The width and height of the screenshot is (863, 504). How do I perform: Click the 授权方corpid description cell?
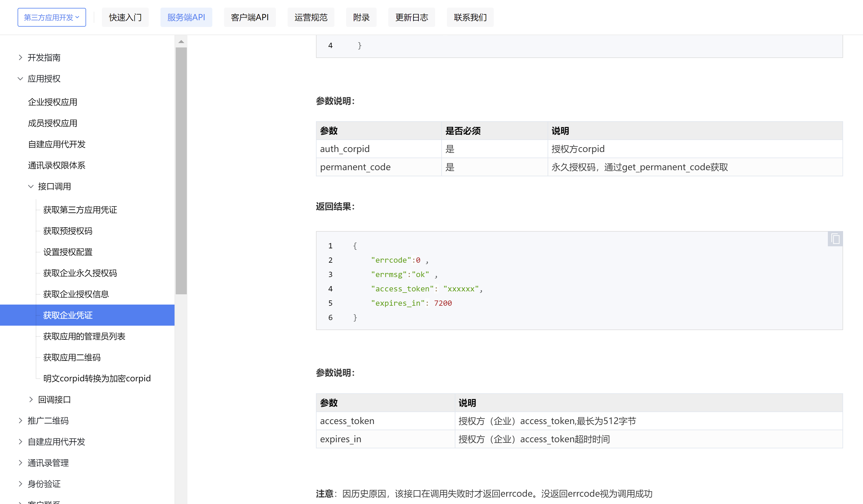pos(695,149)
